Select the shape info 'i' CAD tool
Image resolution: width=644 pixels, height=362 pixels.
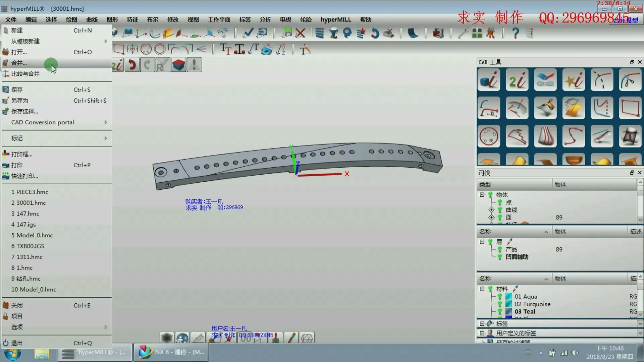(x=489, y=80)
